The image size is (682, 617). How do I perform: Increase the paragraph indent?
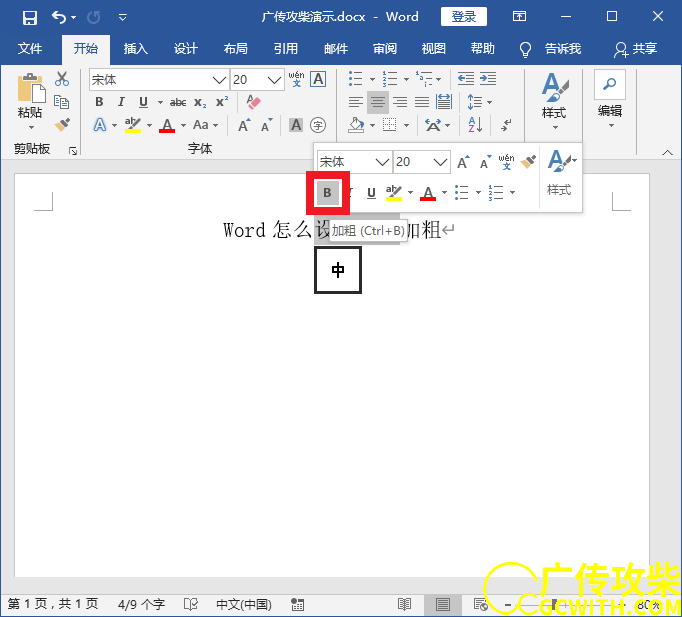pyautogui.click(x=488, y=79)
